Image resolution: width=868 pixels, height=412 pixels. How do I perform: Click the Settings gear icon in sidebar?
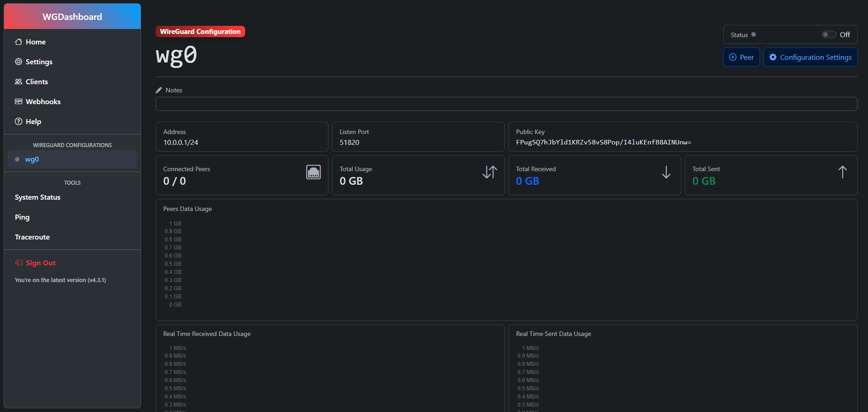click(x=19, y=62)
